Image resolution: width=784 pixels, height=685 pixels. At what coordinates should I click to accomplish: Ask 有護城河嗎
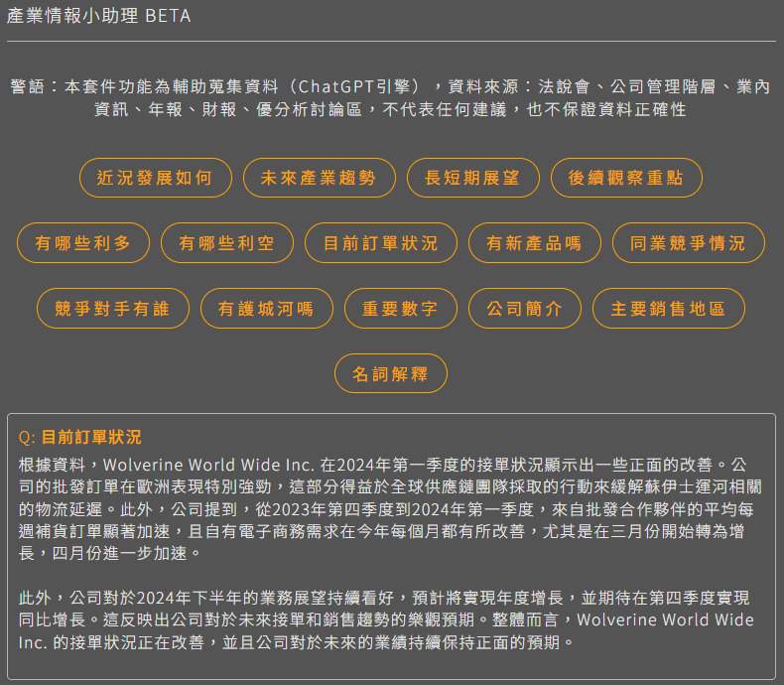coord(267,309)
